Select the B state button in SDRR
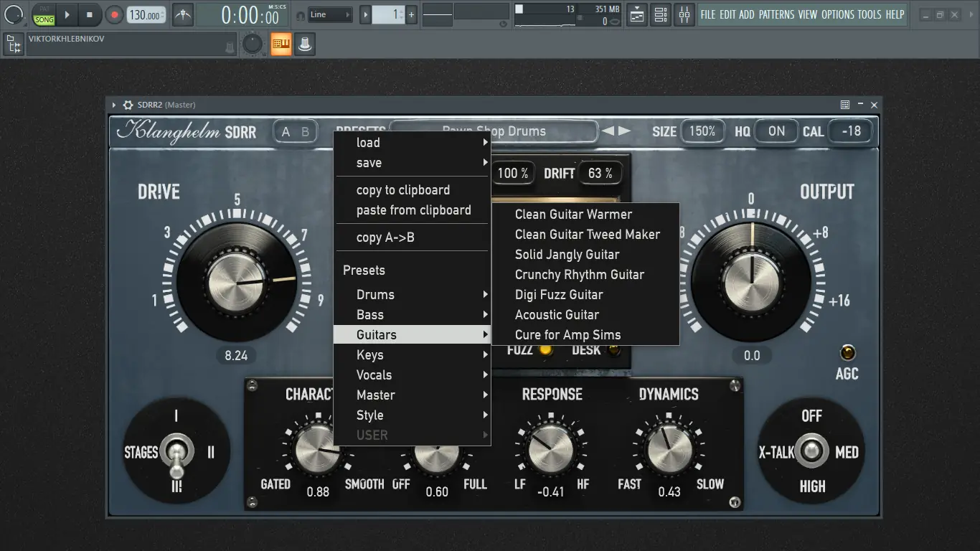The width and height of the screenshot is (980, 551). pyautogui.click(x=305, y=132)
